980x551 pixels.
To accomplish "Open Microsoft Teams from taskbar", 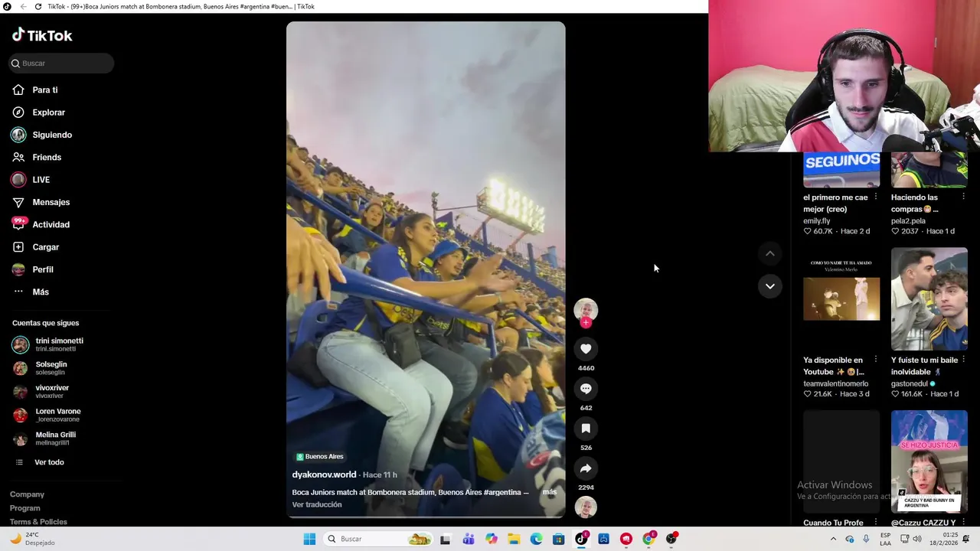I will click(x=469, y=539).
